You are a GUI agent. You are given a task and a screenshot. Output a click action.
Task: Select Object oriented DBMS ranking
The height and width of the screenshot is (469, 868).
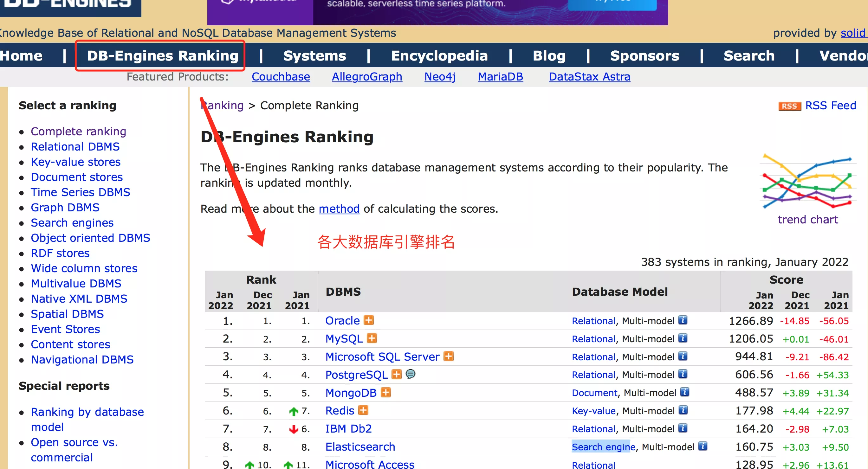coord(90,238)
